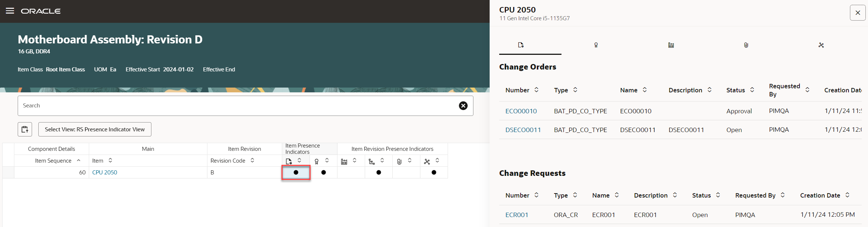Click the 1/11/24 12:05 PM creation date
The width and height of the screenshot is (868, 227).
click(x=827, y=214)
